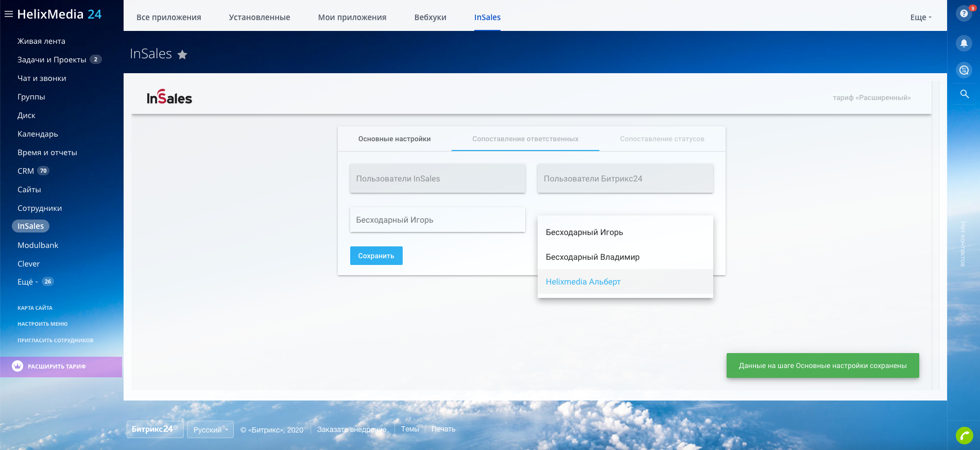The width and height of the screenshot is (980, 450).
Task: Click the search magnifier icon
Action: (x=964, y=94)
